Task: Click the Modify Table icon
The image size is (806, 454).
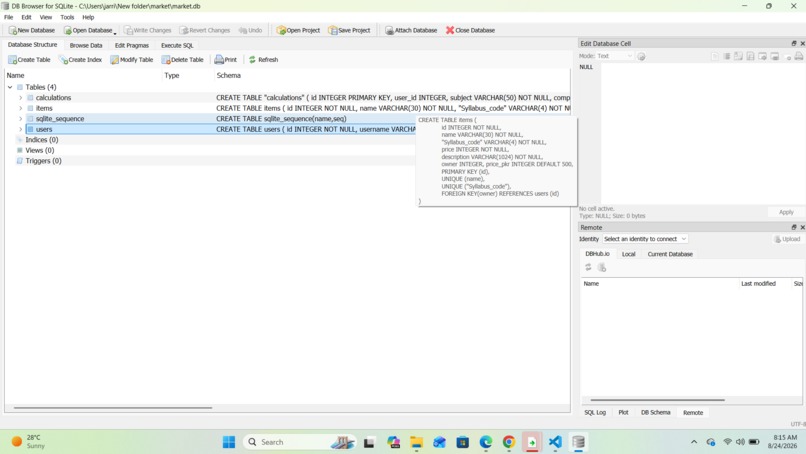Action: point(114,60)
